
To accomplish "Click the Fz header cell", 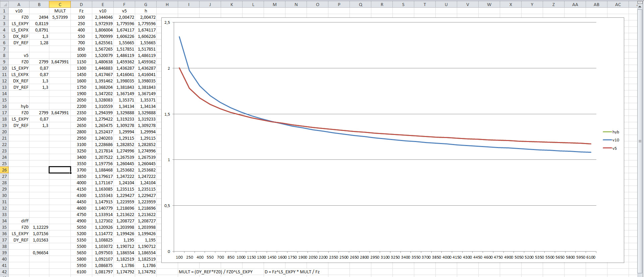I will point(81,11).
